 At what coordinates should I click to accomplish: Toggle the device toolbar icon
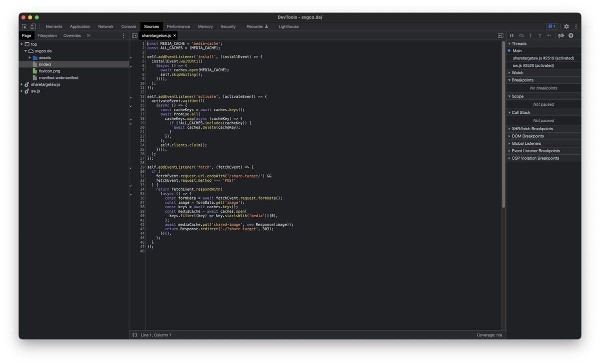[x=33, y=26]
